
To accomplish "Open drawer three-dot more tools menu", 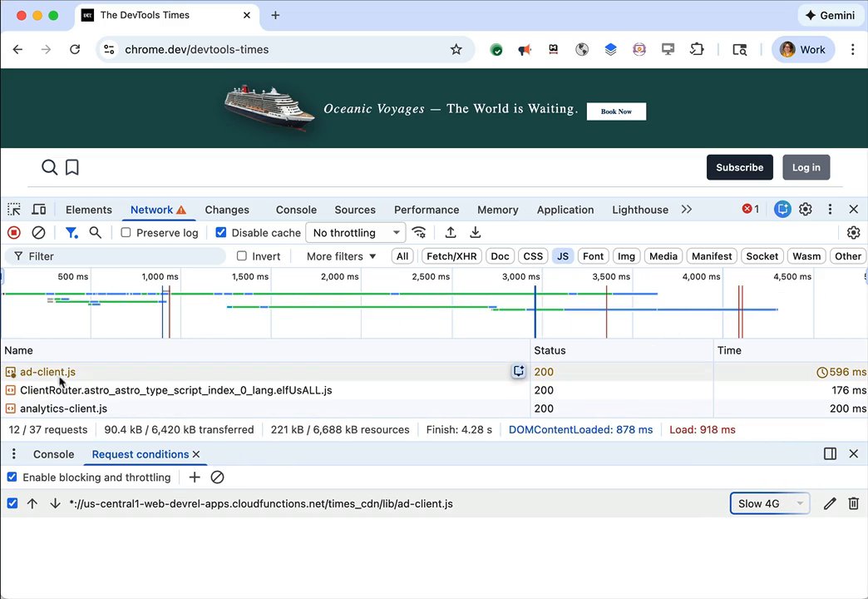I will 14,453.
